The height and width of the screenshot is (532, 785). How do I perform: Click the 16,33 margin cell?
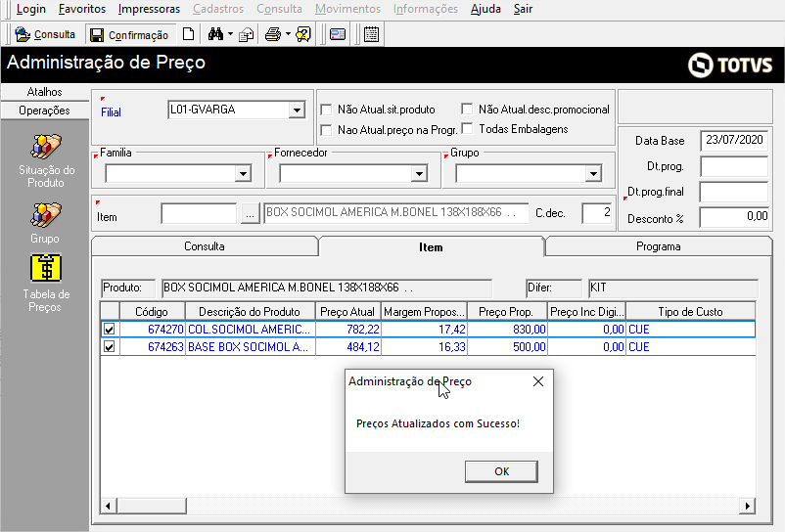[424, 347]
